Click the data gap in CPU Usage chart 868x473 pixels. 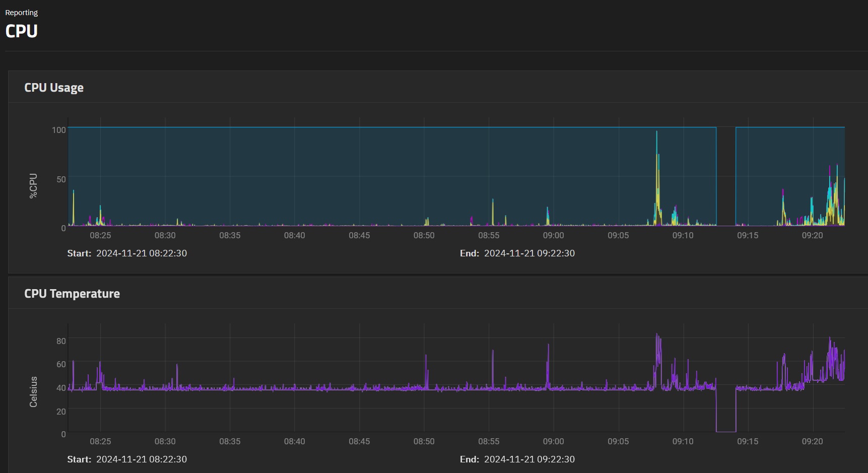pyautogui.click(x=726, y=176)
